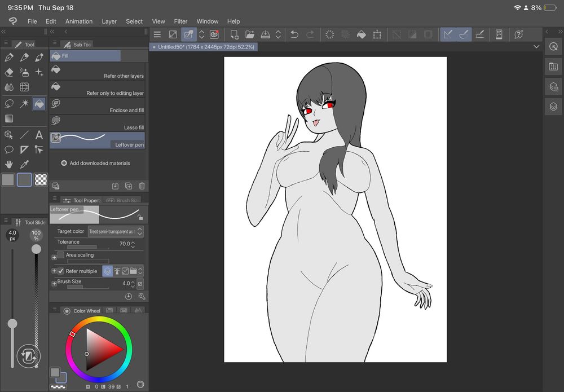
Task: Open the Animation menu
Action: (79, 21)
